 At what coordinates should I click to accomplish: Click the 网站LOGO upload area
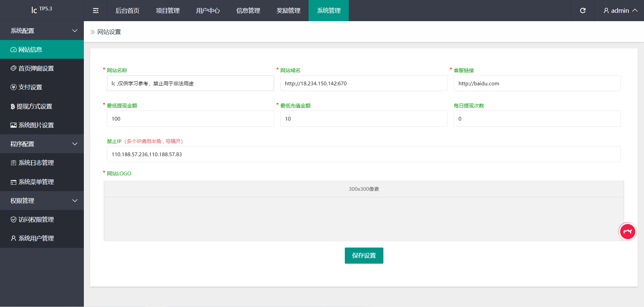point(364,218)
